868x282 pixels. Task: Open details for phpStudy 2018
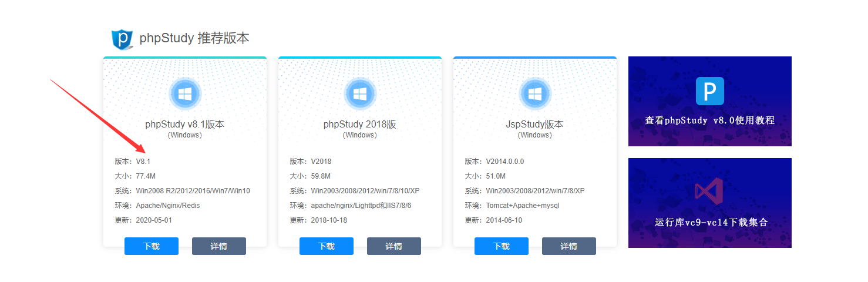394,246
